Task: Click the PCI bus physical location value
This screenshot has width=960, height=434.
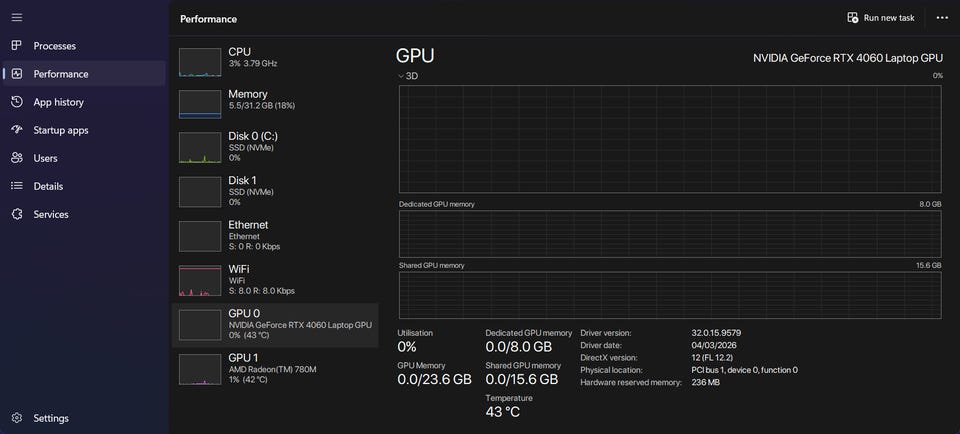Action: 744,370
